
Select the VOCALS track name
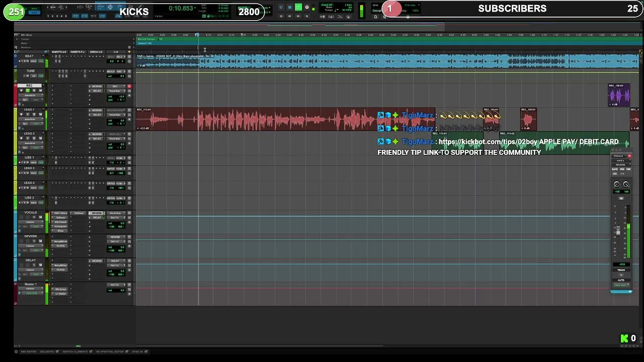click(30, 212)
